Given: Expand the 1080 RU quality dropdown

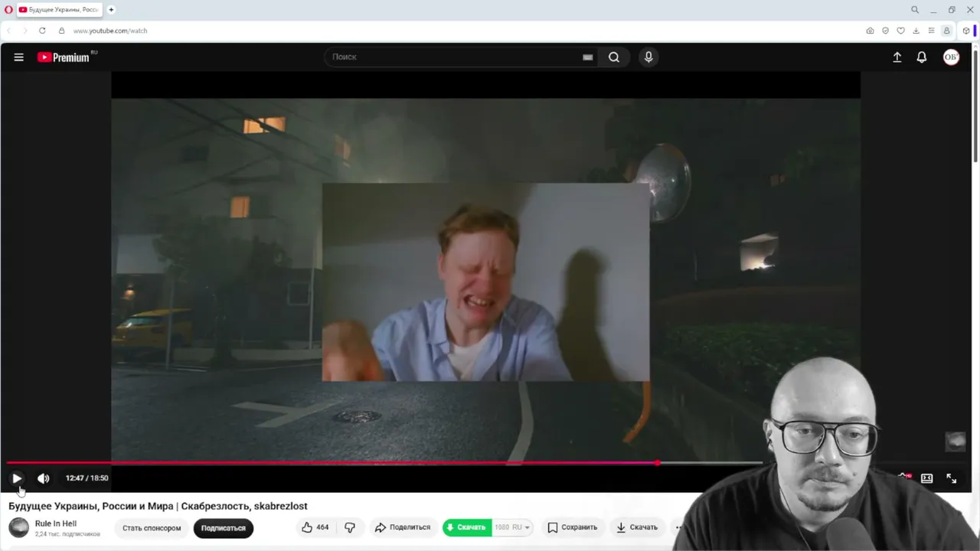Looking at the screenshot, I should point(512,527).
